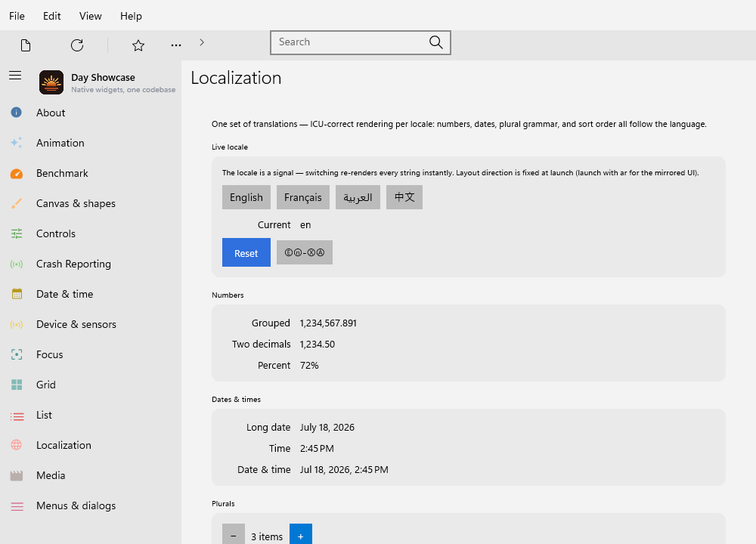
Task: Expand the toolbar overflow chevron
Action: [202, 42]
